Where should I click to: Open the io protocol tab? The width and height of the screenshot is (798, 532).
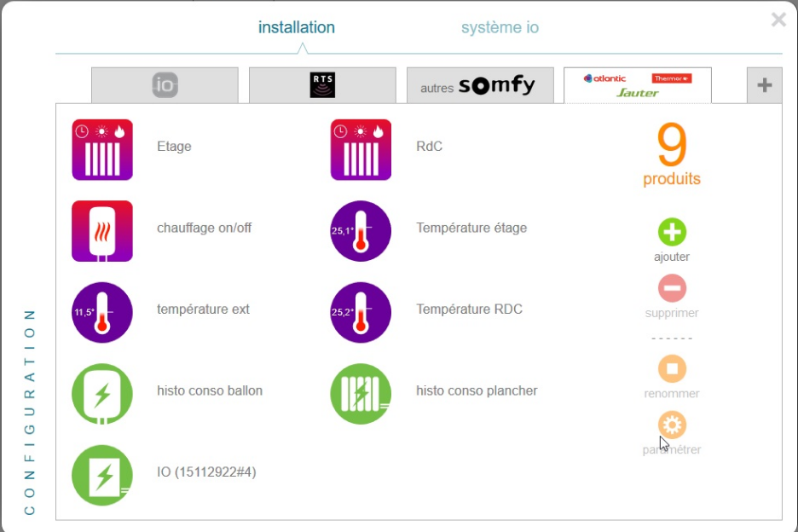[x=165, y=85]
